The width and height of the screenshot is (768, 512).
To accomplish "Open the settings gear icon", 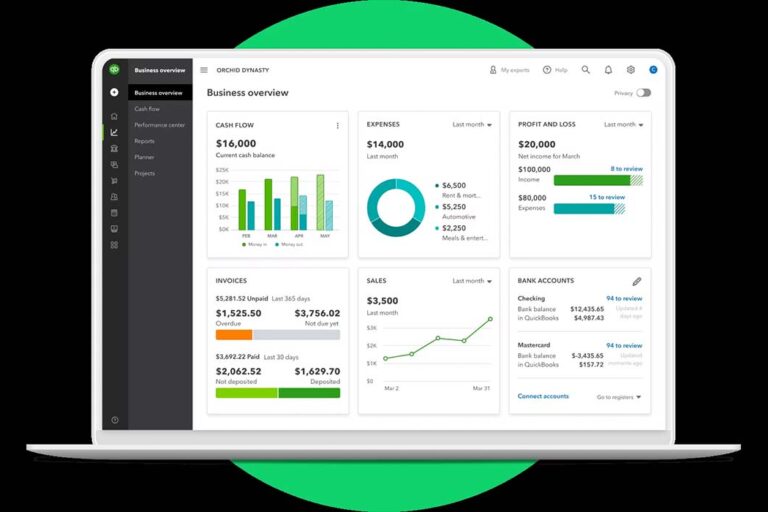I will pos(631,70).
